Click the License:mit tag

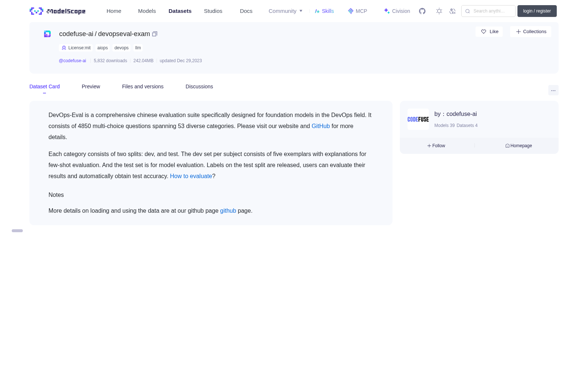tap(76, 48)
